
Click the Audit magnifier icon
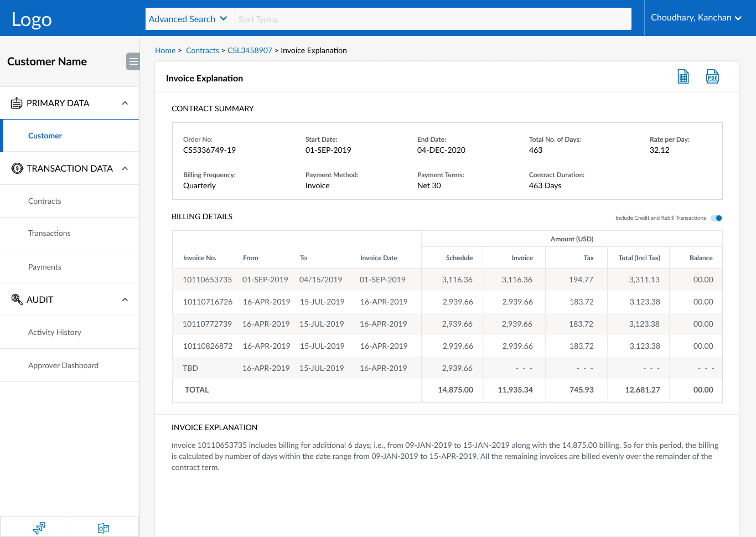pos(17,300)
